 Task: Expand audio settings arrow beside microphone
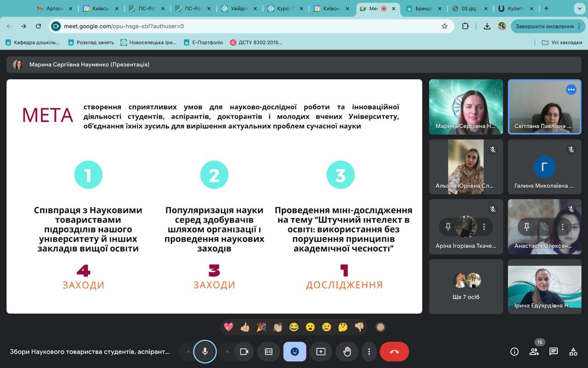[x=188, y=351]
